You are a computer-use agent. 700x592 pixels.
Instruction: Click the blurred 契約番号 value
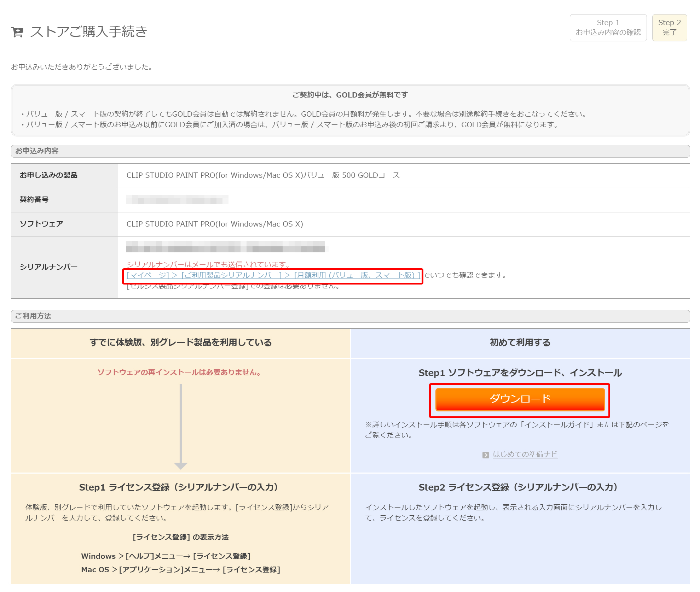pos(177,200)
